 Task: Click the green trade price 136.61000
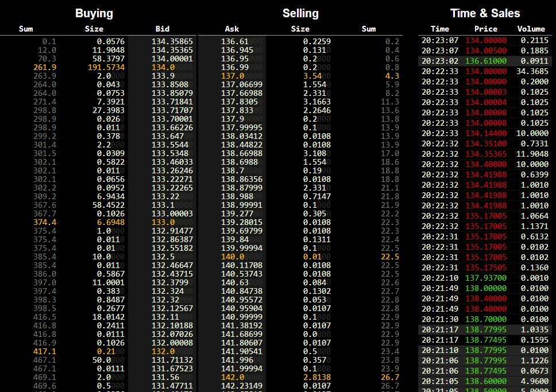coord(486,61)
